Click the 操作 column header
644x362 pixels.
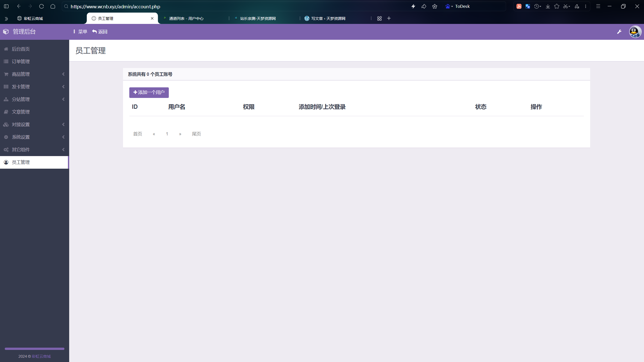[x=536, y=107]
